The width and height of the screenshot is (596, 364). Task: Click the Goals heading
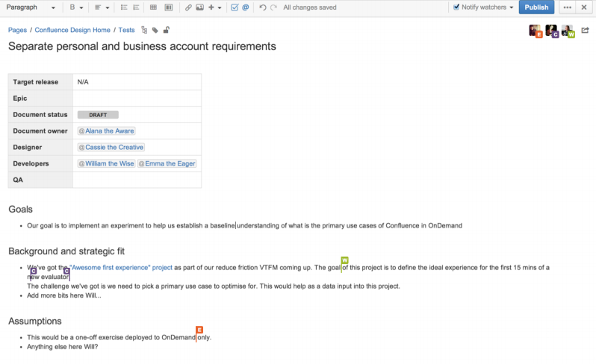point(20,210)
